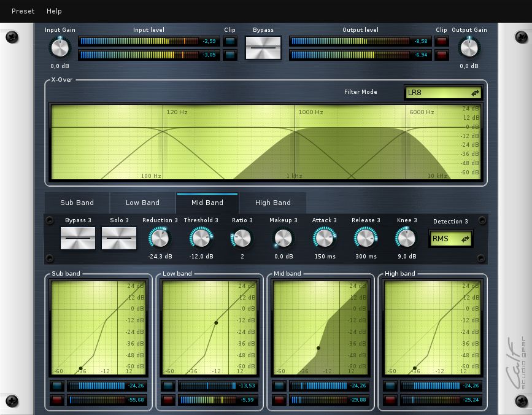The image size is (532, 415).
Task: Click the Knee 3 knob
Action: coord(406,238)
